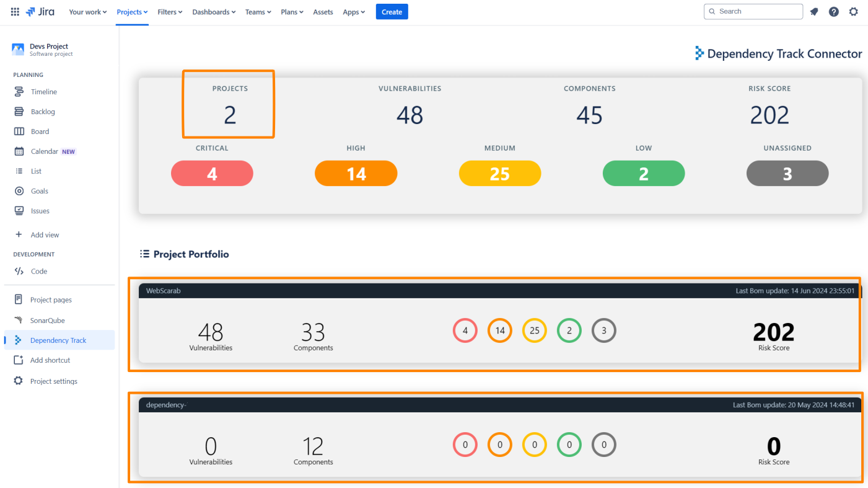Open the app switcher grid icon
The height and width of the screenshot is (488, 868).
tap(15, 12)
